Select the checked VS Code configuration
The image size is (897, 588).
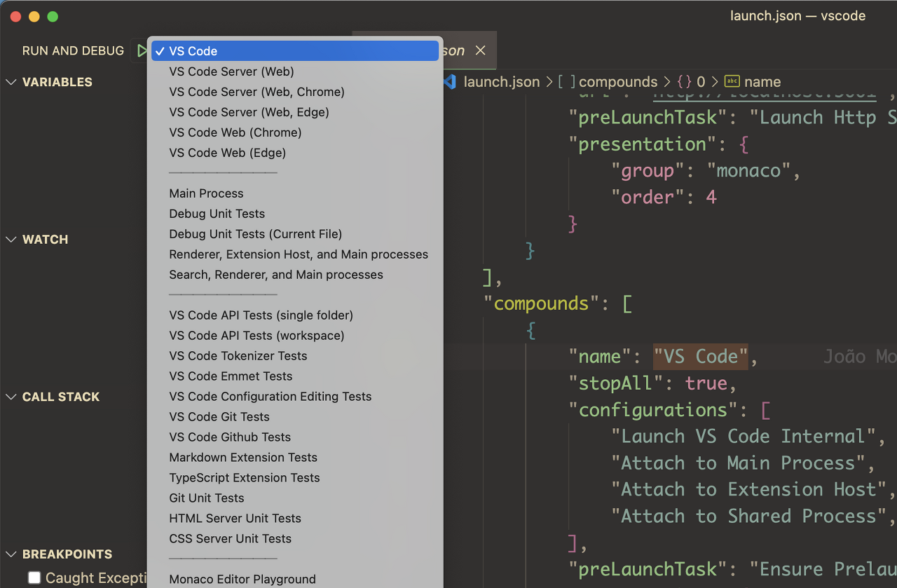coord(294,50)
